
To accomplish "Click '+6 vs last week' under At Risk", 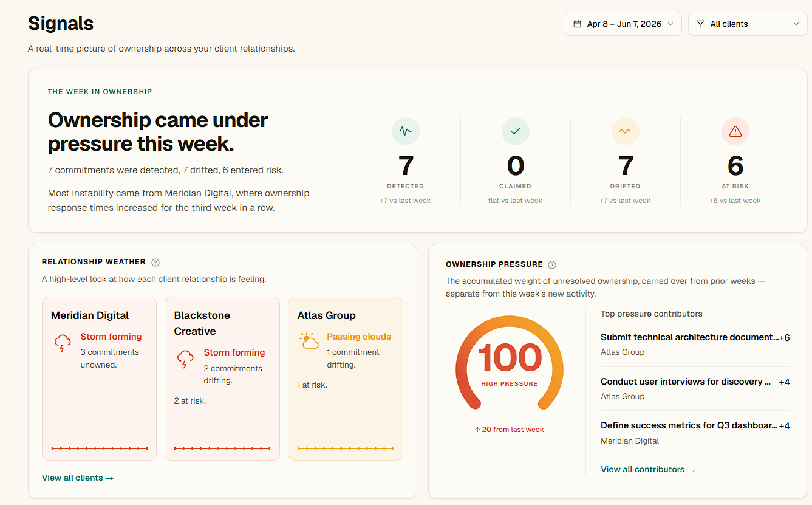I will (x=735, y=201).
